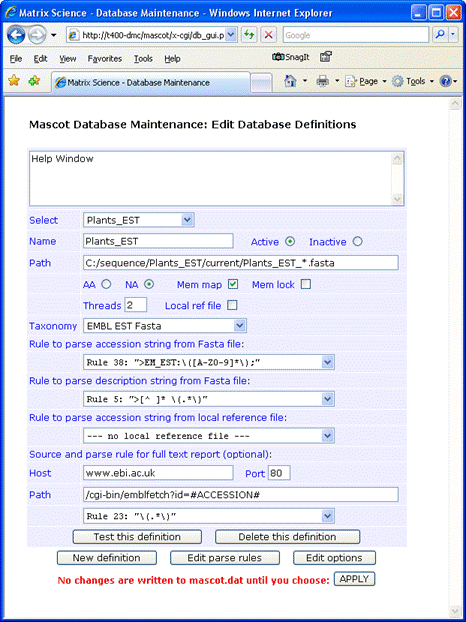Click the Name field containing Plants_EST
Viewport: 466px width, 622px height.
[158, 241]
